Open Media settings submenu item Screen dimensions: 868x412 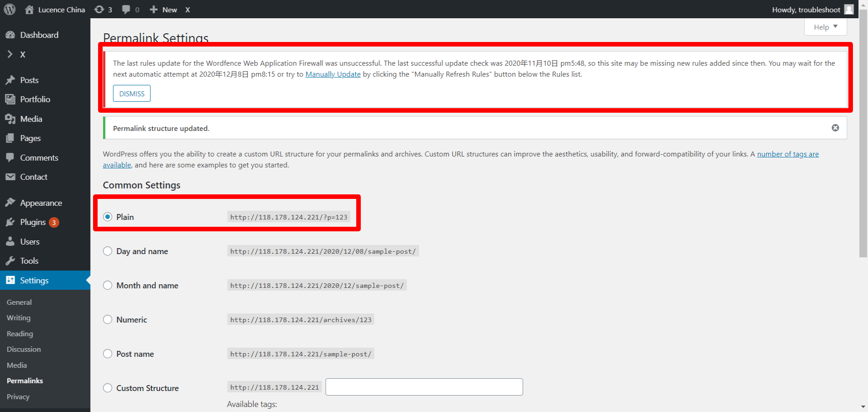tap(17, 365)
